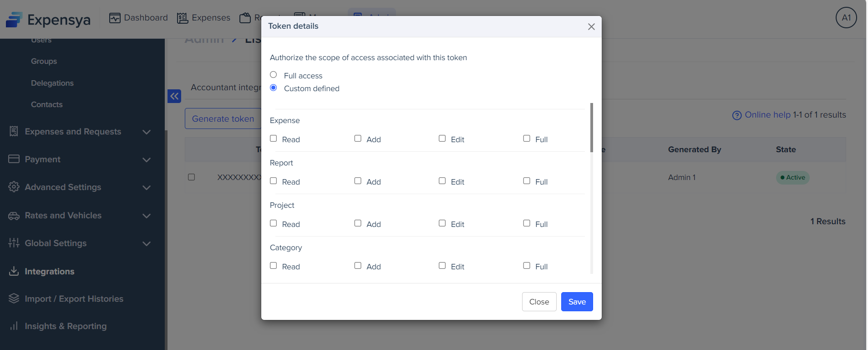Tick the Project Edit checkbox
Viewport: 868px width, 350px height.
[442, 223]
